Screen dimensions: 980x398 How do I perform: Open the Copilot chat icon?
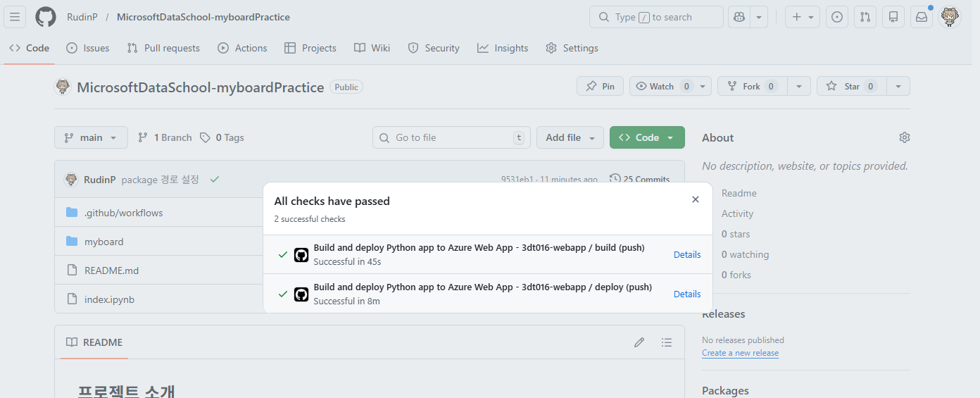(739, 17)
